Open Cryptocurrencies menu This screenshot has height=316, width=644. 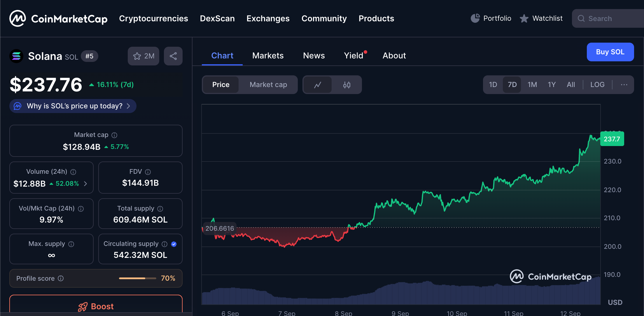click(154, 18)
